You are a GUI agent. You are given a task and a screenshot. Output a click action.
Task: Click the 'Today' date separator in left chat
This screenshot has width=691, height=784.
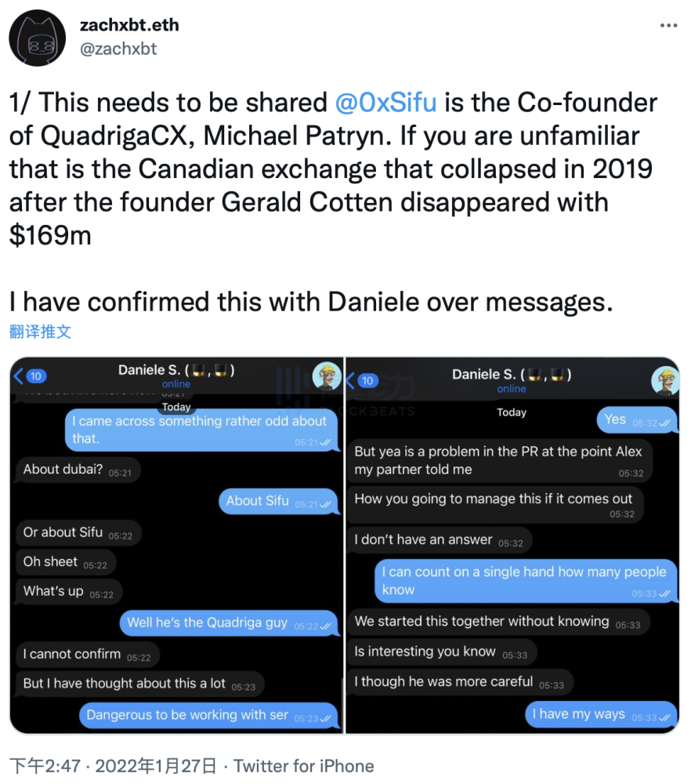click(x=176, y=407)
